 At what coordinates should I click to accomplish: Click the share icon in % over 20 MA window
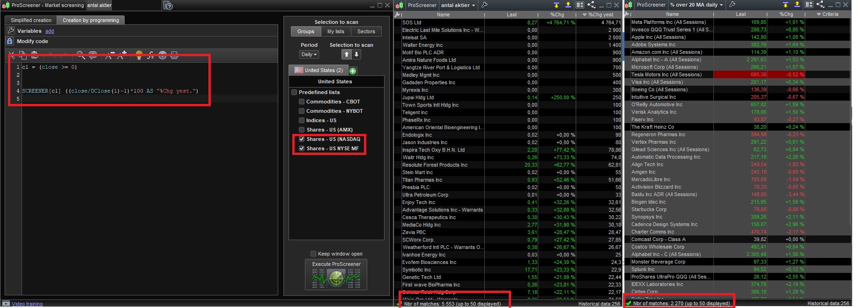[x=820, y=5]
